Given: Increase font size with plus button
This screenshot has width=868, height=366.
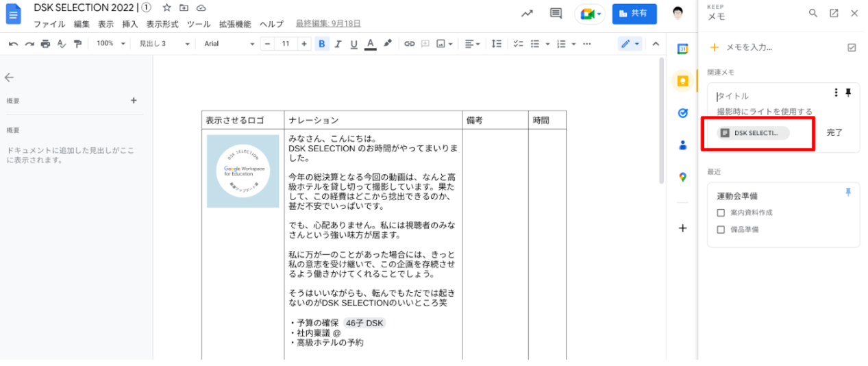Looking at the screenshot, I should pyautogui.click(x=303, y=44).
